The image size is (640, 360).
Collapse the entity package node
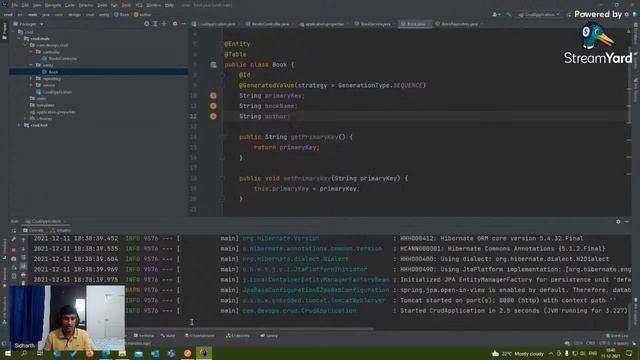(x=31, y=65)
